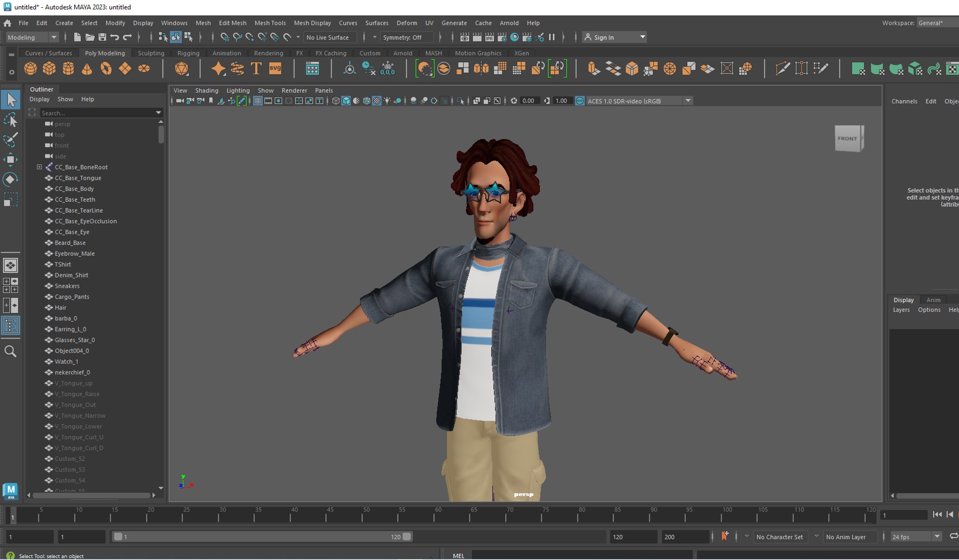Click the Outliner horizontal scrollbar
This screenshot has width=959, height=560.
pyautogui.click(x=91, y=495)
